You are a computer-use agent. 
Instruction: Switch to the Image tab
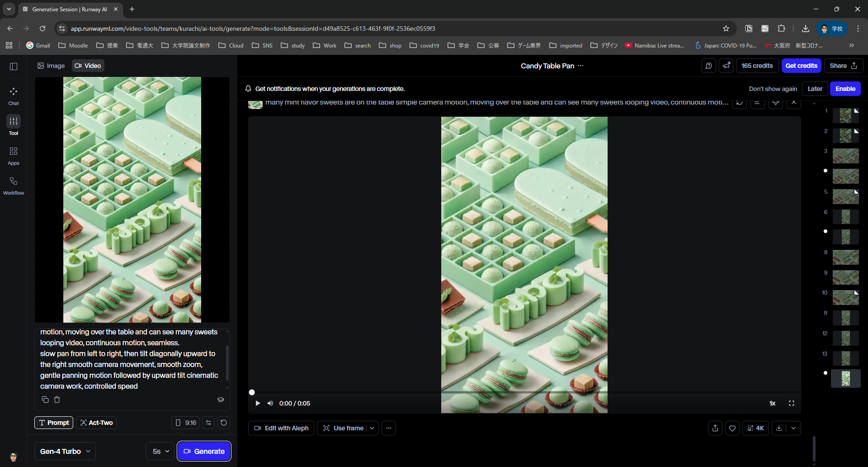point(51,66)
